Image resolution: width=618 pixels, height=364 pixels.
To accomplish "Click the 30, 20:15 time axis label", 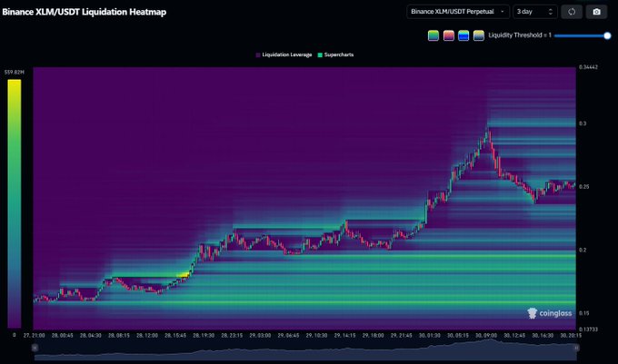I will (571, 335).
